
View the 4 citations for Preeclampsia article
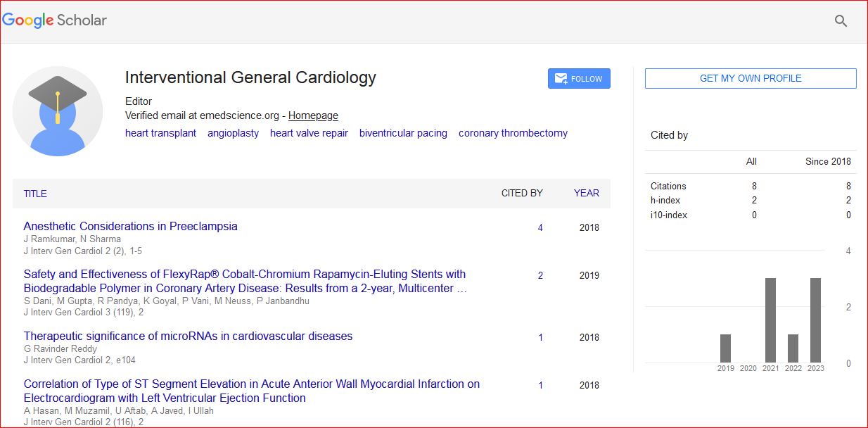click(540, 227)
